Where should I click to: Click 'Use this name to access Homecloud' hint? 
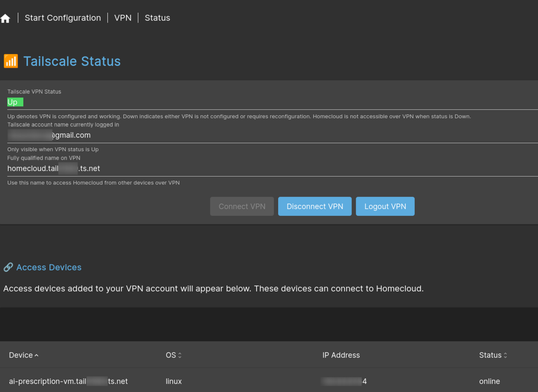pos(93,183)
